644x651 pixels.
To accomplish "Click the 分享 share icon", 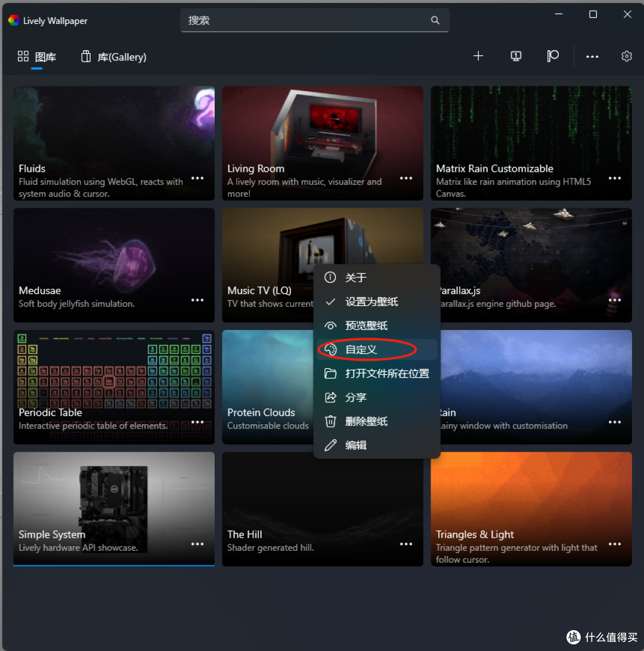I will [330, 397].
